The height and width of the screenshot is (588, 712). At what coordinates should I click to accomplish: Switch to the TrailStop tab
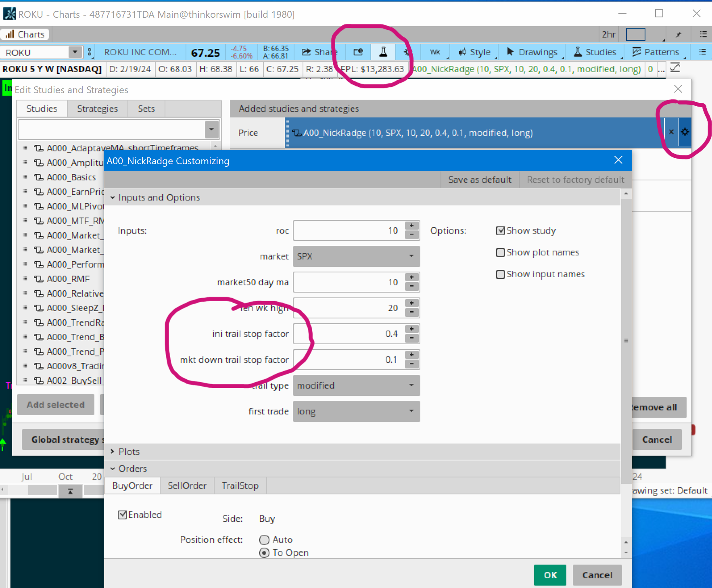click(x=240, y=485)
